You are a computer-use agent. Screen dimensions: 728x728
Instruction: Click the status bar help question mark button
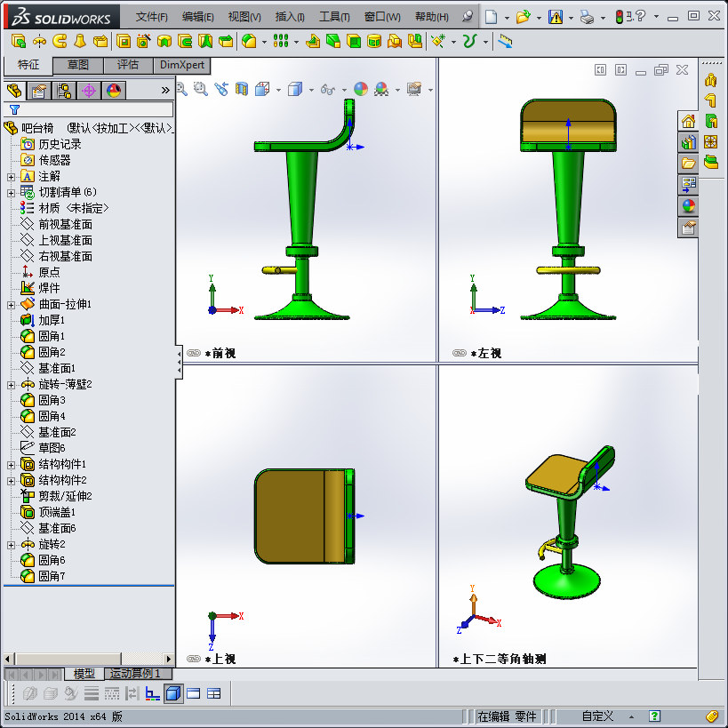pos(654,716)
